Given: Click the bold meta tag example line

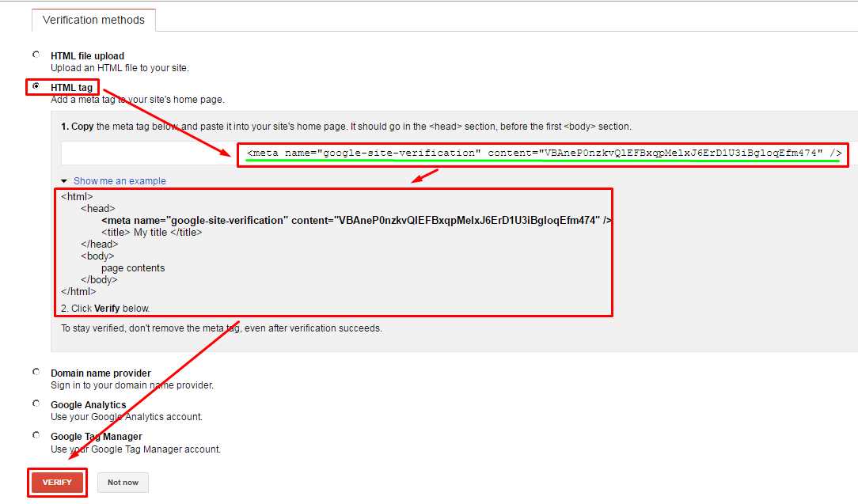Looking at the screenshot, I should tap(356, 220).
